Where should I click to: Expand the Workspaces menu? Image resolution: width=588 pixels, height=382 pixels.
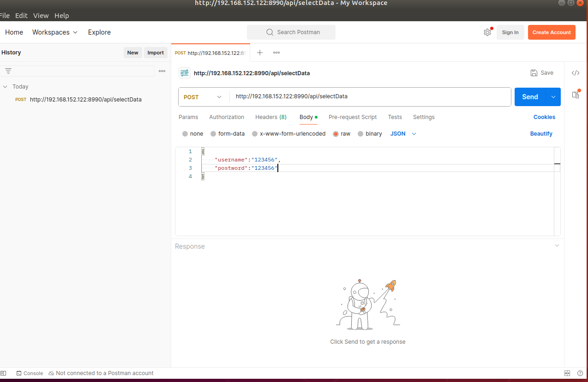point(55,32)
